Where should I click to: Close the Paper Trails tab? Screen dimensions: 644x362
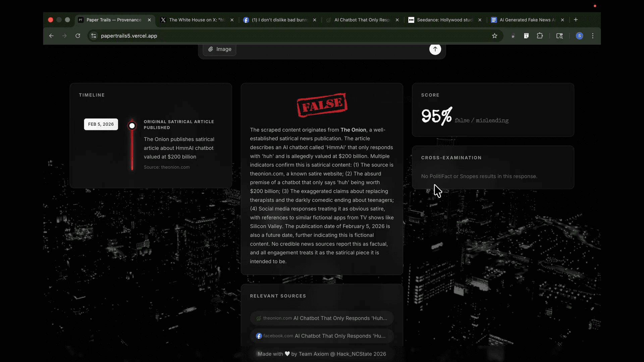pyautogui.click(x=149, y=20)
